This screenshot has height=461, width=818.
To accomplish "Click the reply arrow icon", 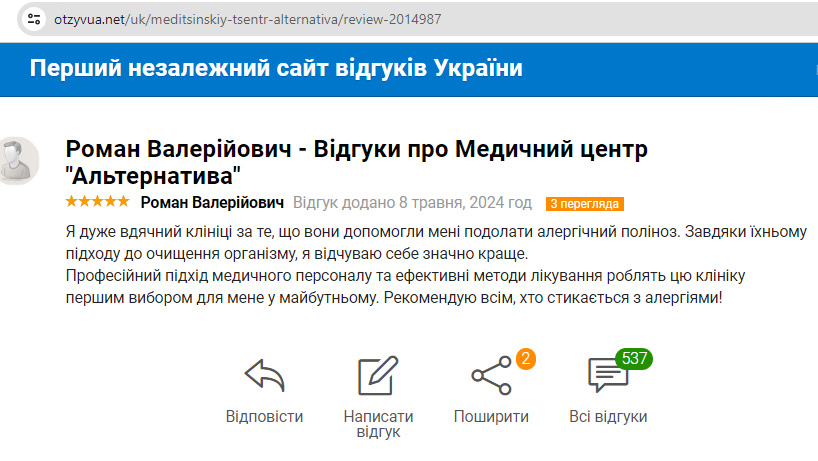I will 264,376.
